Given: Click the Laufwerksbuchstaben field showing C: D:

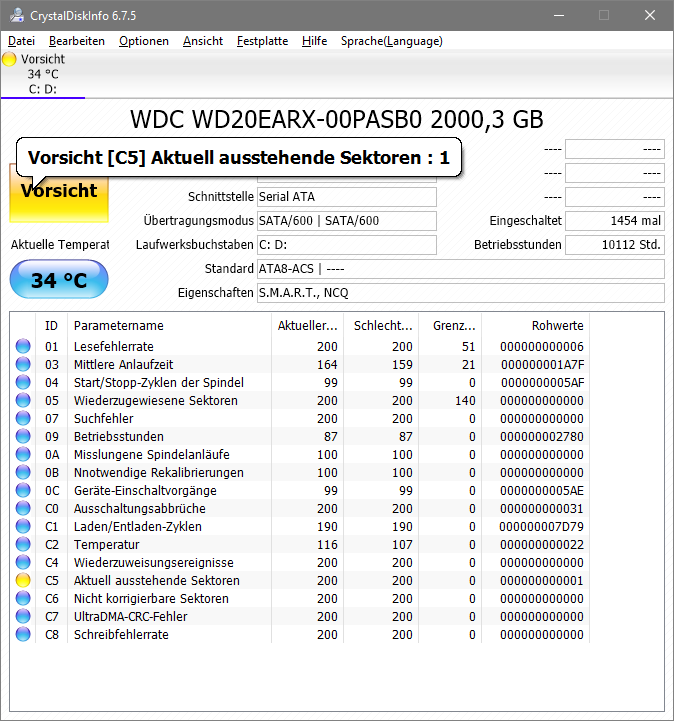Looking at the screenshot, I should 347,245.
